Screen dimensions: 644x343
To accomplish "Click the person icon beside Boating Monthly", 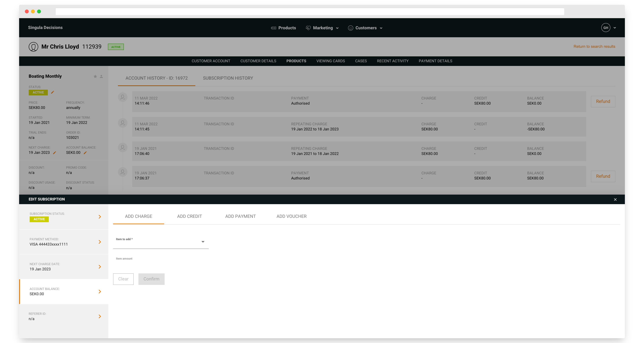I will pos(101,76).
